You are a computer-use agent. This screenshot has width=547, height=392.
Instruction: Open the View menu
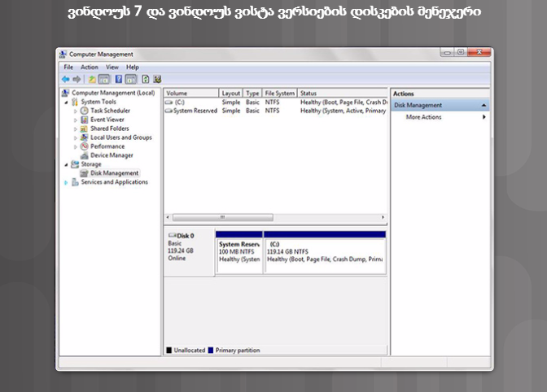(112, 67)
